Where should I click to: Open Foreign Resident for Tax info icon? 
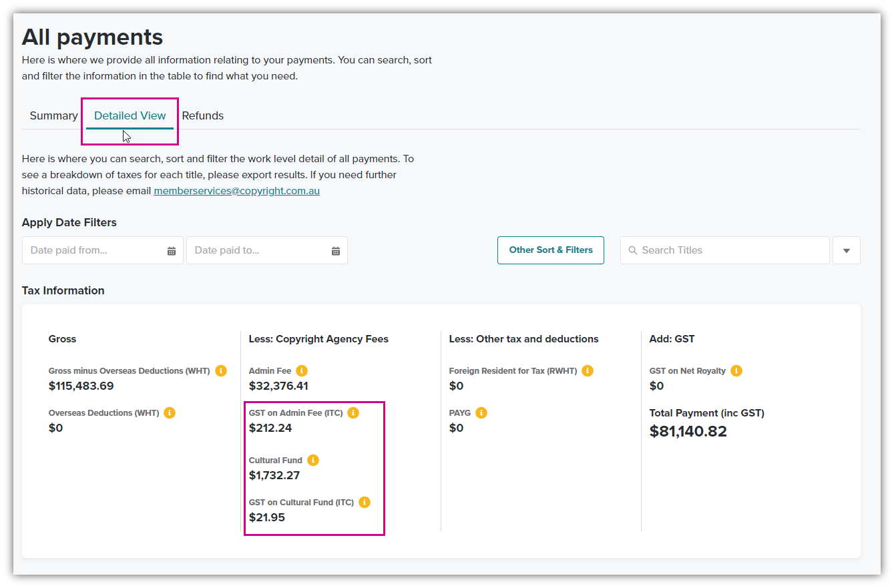tap(588, 370)
